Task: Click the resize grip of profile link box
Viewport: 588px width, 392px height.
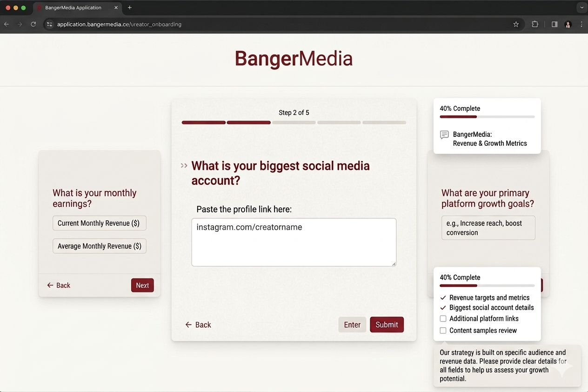Action: tap(394, 264)
